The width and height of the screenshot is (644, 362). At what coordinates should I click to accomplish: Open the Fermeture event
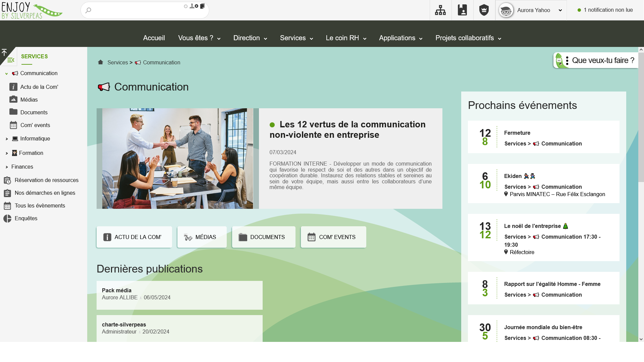click(517, 133)
